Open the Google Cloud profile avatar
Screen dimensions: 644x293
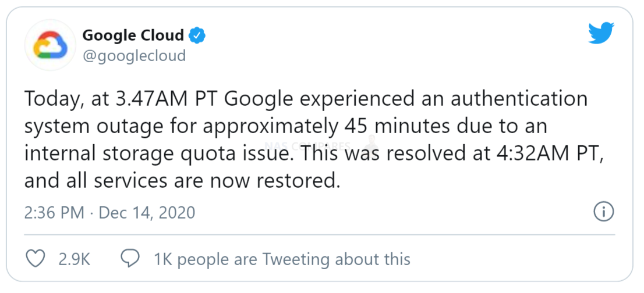(50, 45)
